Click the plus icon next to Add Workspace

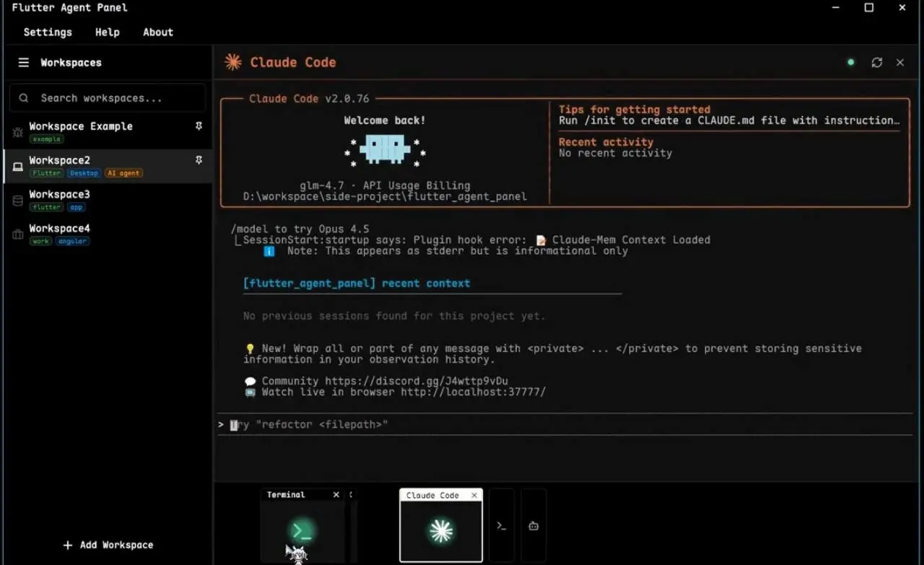pos(68,545)
